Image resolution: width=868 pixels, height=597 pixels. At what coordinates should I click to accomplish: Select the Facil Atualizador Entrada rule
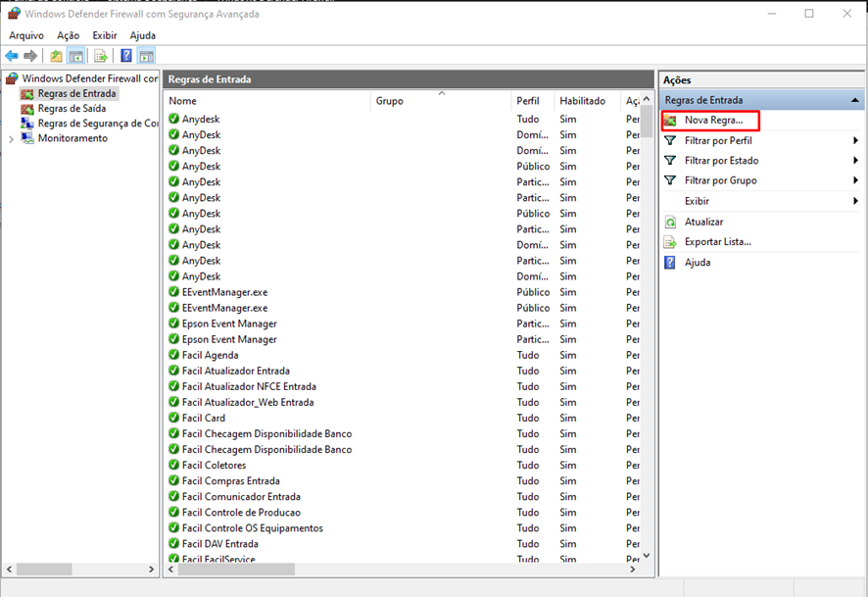pos(403,371)
